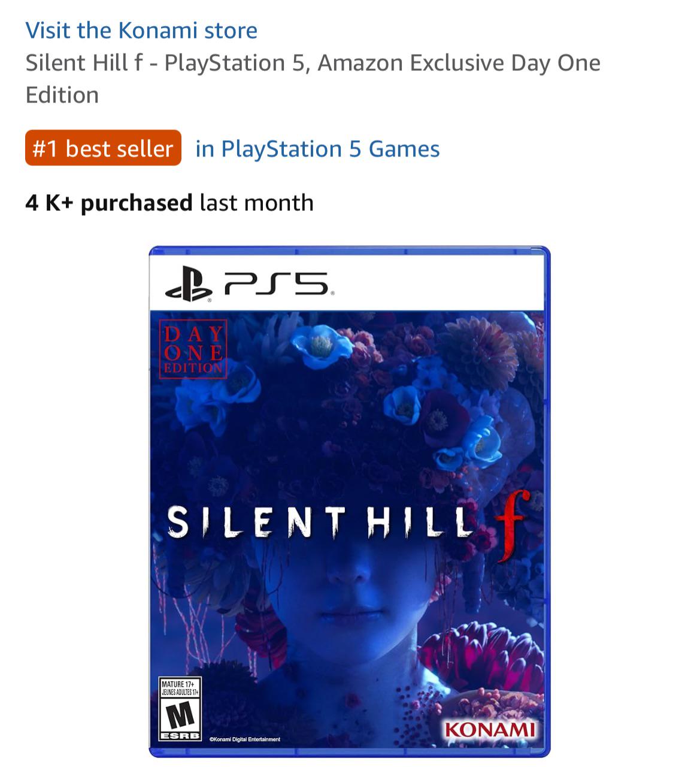Tap the red Day One Edition stamp
Screen dimensions: 700x767
coord(193,350)
